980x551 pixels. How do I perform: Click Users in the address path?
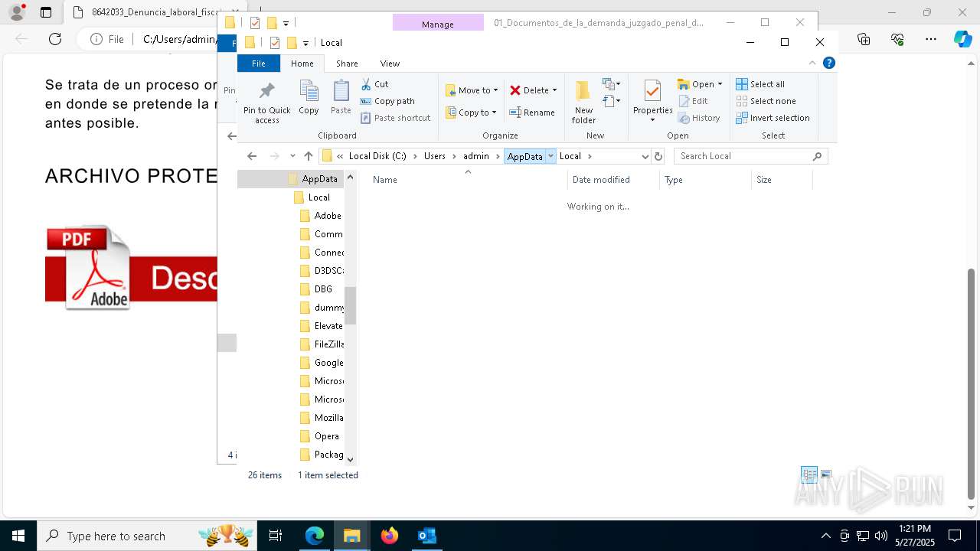(434, 156)
